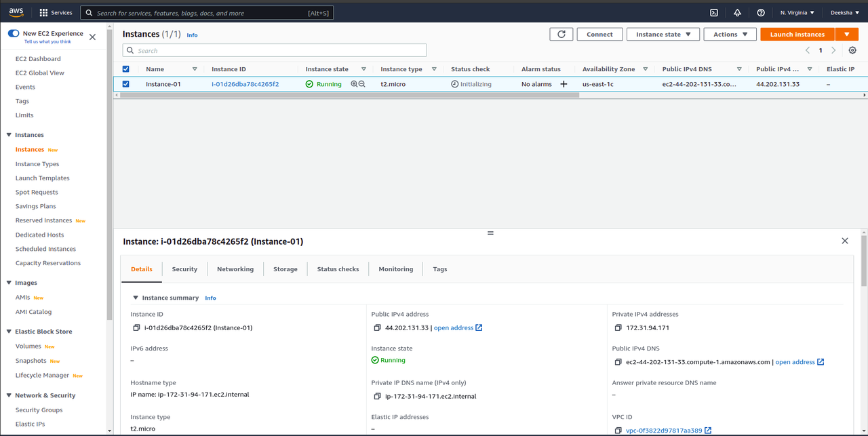The width and height of the screenshot is (868, 436).
Task: Copy the VPC ID value
Action: pyautogui.click(x=618, y=431)
